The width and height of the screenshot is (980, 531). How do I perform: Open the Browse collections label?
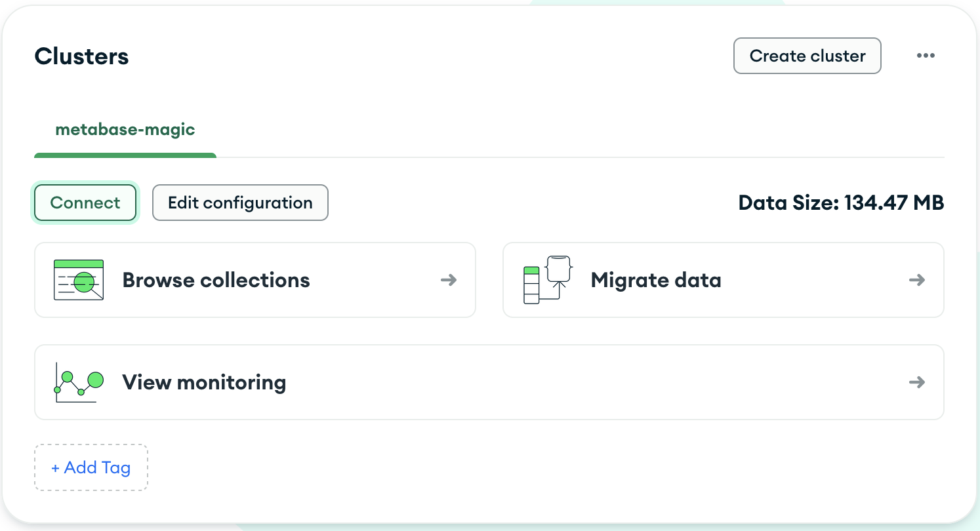tap(216, 281)
